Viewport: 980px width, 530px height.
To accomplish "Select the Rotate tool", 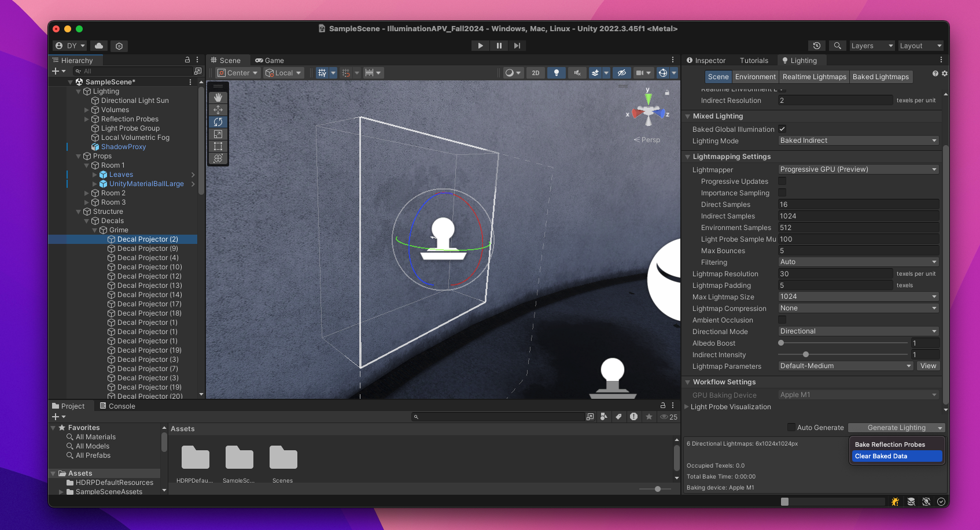I will 218,122.
